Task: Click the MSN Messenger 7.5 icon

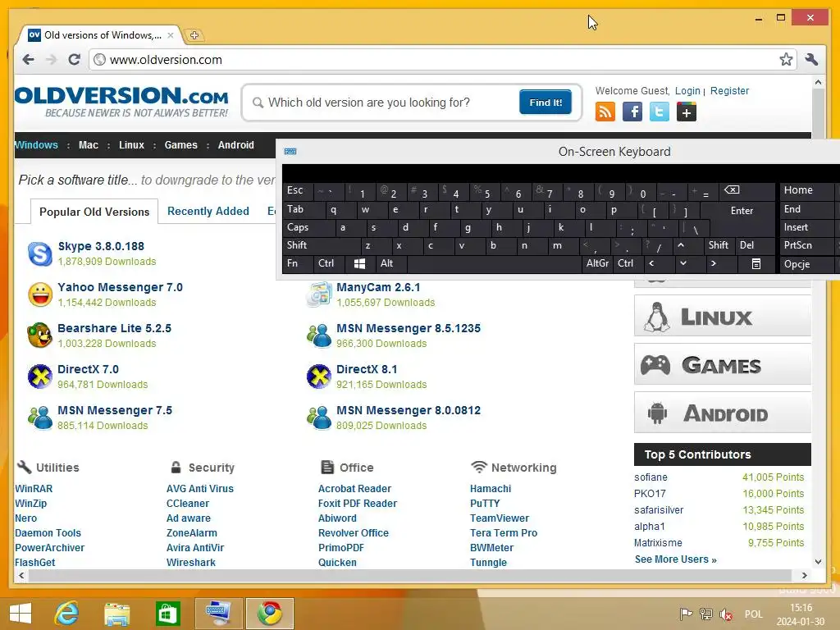Action: coord(40,418)
